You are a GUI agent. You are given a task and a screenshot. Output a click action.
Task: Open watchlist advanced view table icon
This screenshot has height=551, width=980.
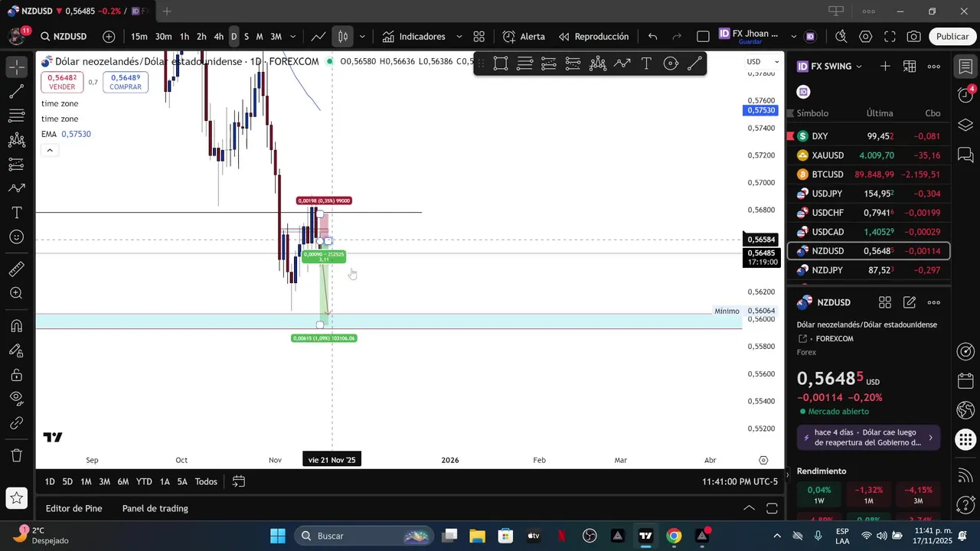(x=910, y=67)
